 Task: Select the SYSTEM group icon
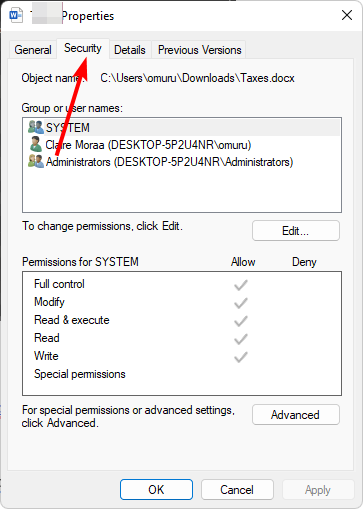[x=36, y=127]
